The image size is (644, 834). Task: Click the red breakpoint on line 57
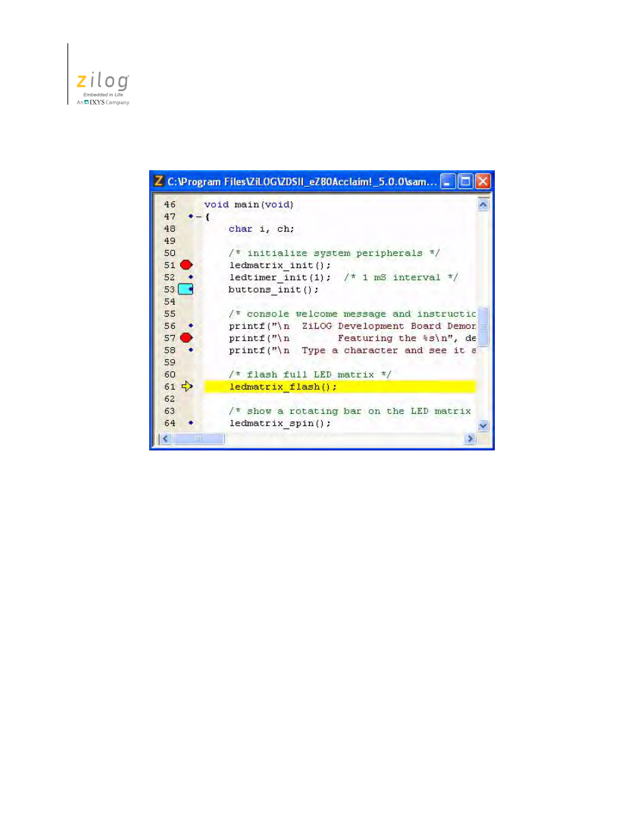click(x=186, y=338)
